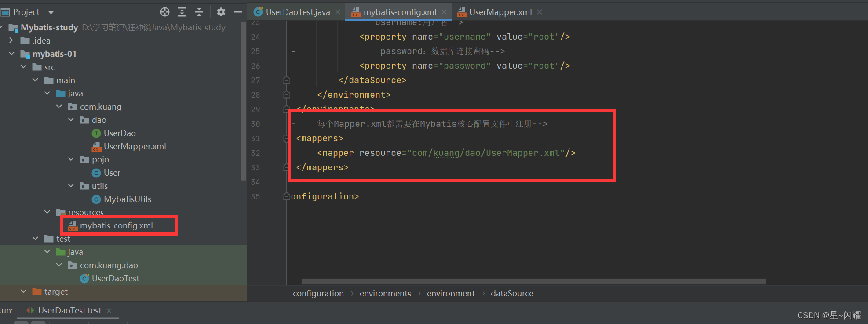Image resolution: width=868 pixels, height=324 pixels.
Task: Close the mybatis-config.xml tab
Action: coord(444,12)
